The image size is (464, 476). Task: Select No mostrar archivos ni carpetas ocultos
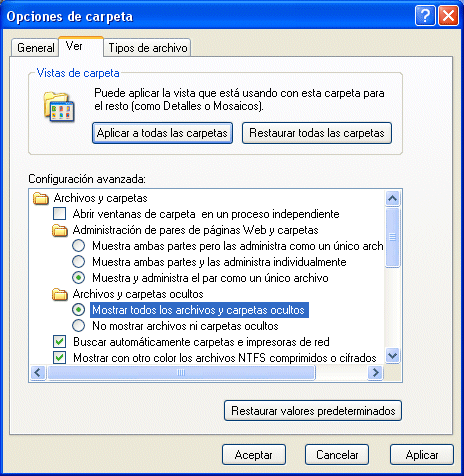pos(79,326)
